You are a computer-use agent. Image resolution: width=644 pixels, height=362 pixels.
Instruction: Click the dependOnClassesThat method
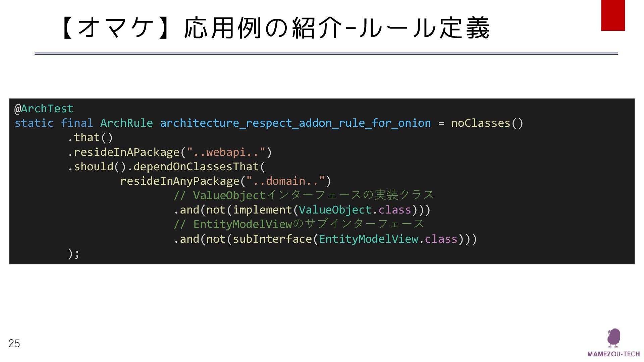pos(196,167)
